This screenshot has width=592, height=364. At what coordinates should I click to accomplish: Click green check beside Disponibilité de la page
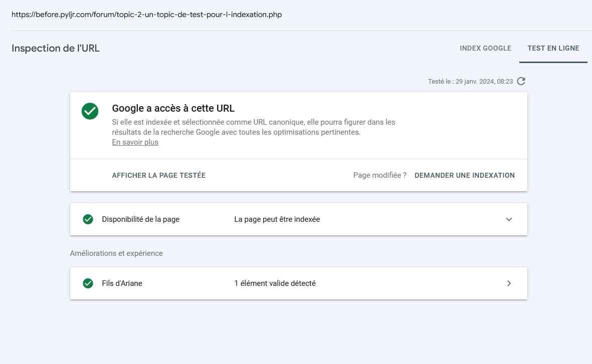coord(88,219)
